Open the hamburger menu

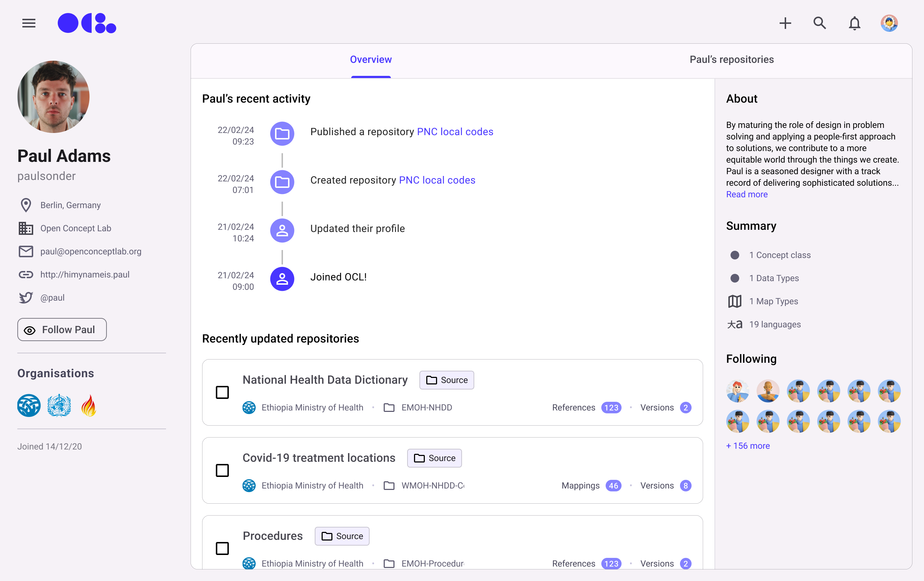tap(29, 23)
